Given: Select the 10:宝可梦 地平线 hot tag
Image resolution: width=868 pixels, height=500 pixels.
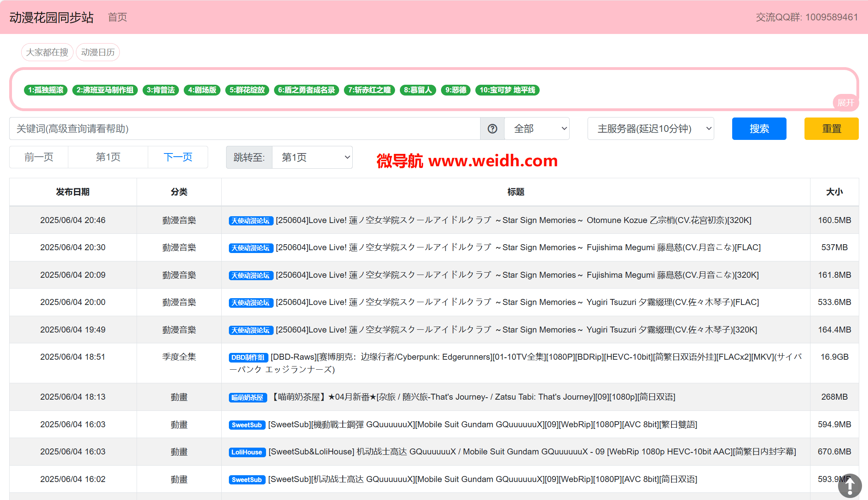Looking at the screenshot, I should tap(507, 90).
